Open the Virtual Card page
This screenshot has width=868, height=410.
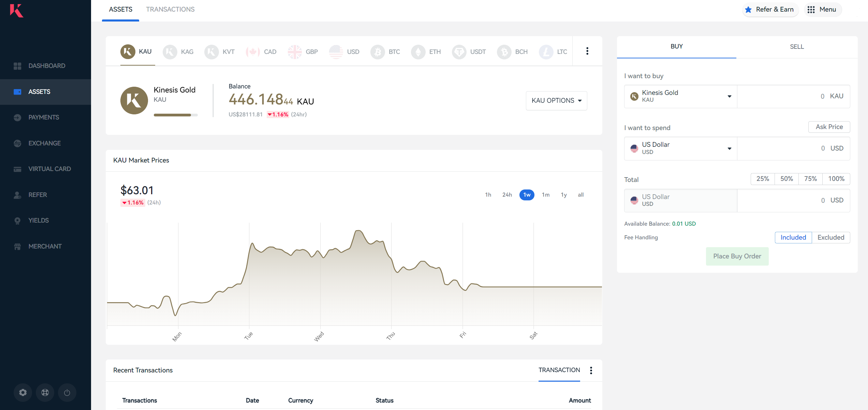tap(45, 169)
